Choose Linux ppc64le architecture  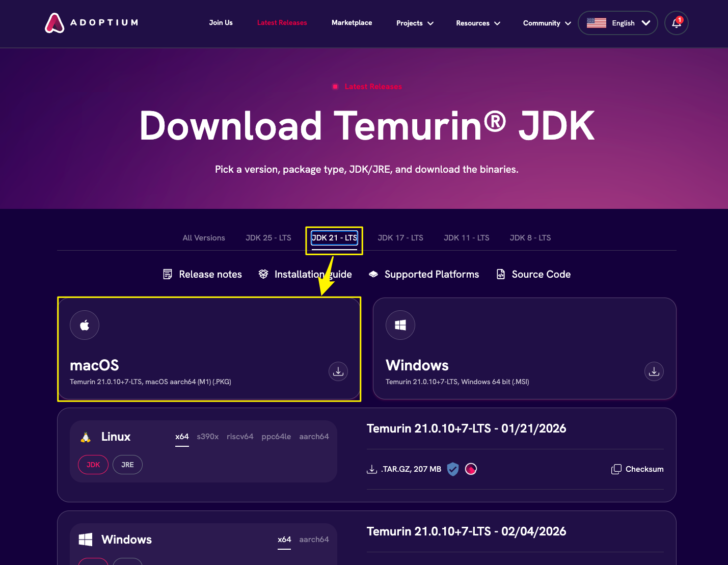(x=276, y=437)
